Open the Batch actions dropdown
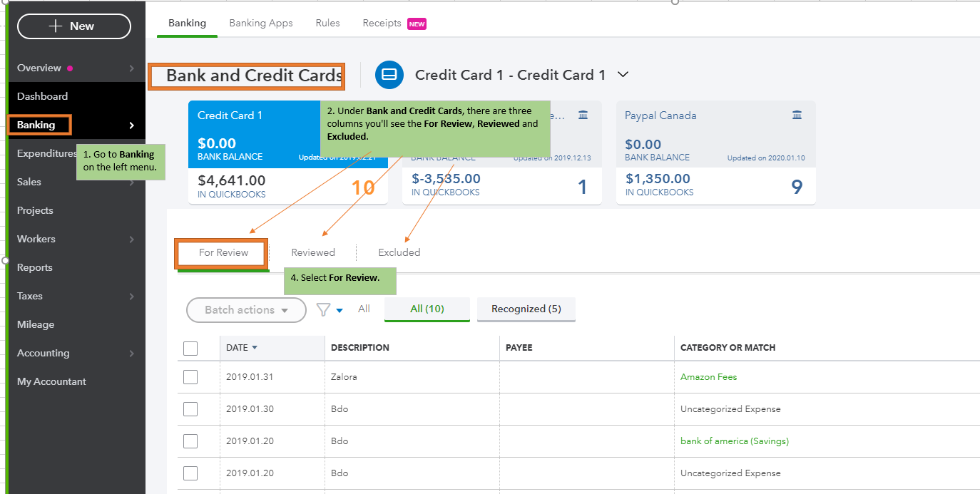980x494 pixels. [x=246, y=310]
